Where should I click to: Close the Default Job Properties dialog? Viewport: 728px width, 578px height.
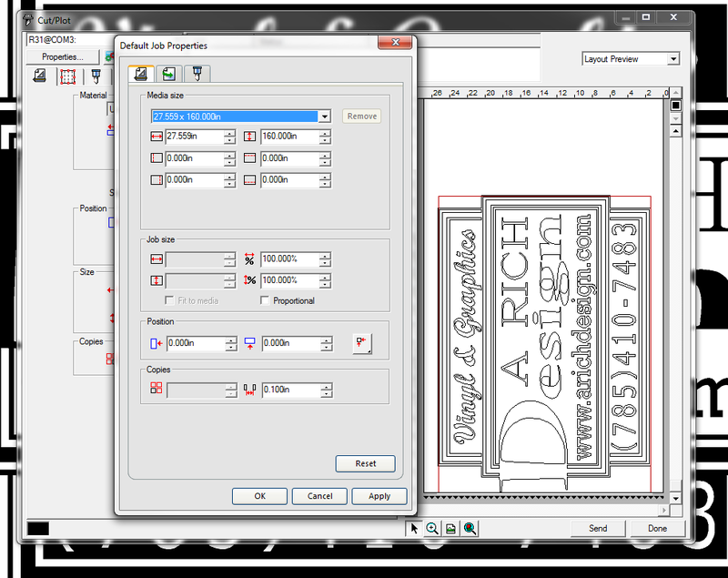(x=395, y=42)
